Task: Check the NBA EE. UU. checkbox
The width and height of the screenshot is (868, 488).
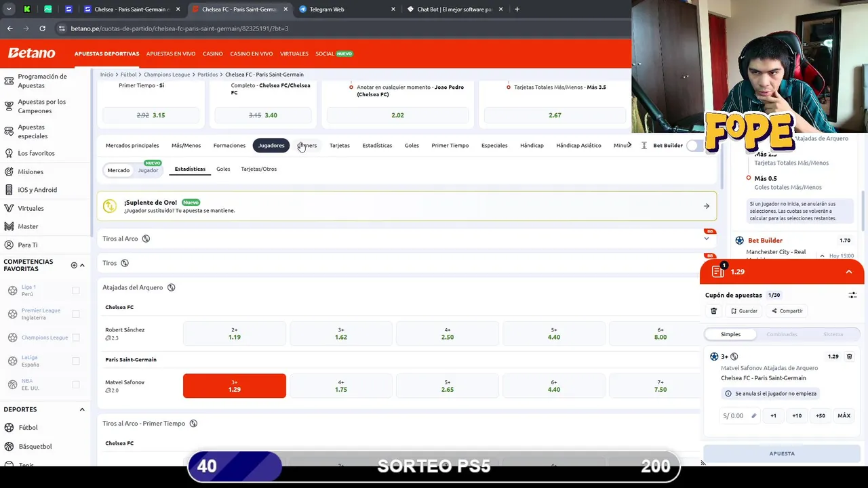Action: [x=76, y=384]
